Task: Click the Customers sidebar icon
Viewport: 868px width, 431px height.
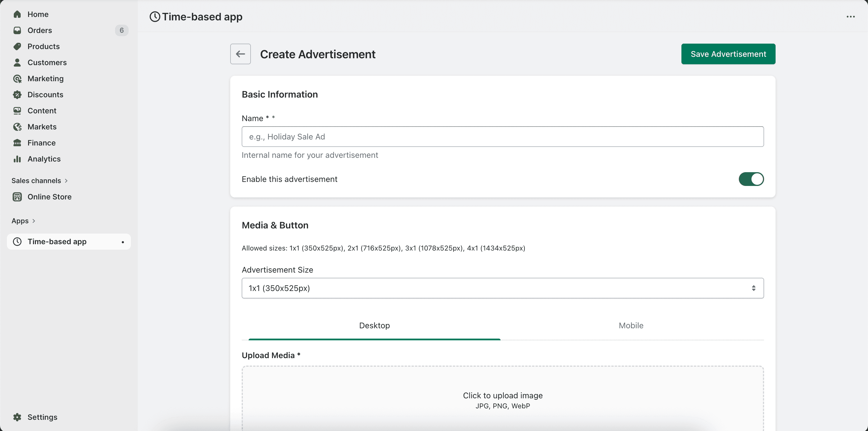Action: pyautogui.click(x=17, y=62)
